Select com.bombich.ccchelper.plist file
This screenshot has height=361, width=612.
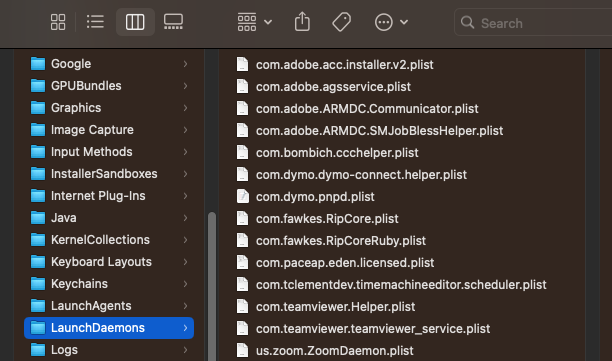[337, 153]
